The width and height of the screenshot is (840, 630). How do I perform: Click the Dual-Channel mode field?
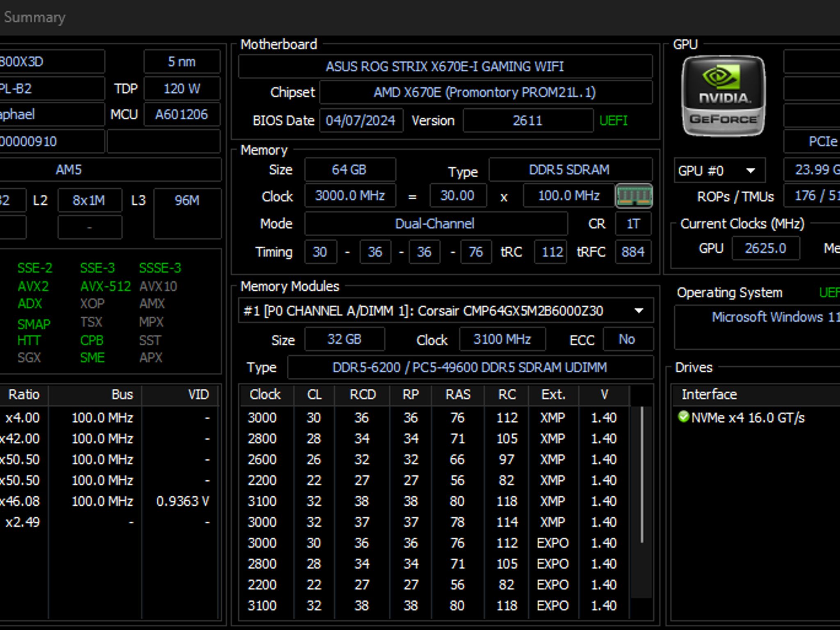click(436, 224)
